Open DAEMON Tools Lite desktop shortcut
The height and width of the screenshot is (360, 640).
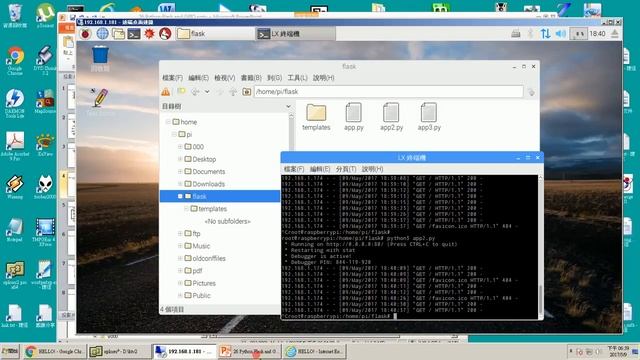[15, 103]
